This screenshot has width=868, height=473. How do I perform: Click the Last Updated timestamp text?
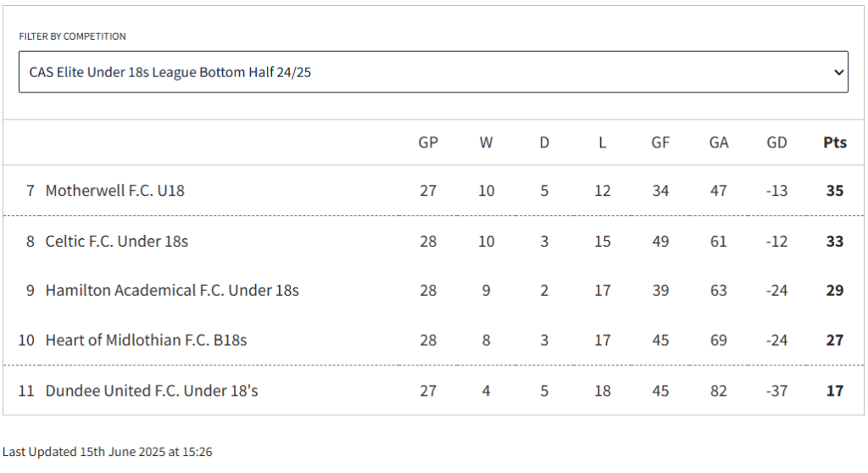point(108,452)
